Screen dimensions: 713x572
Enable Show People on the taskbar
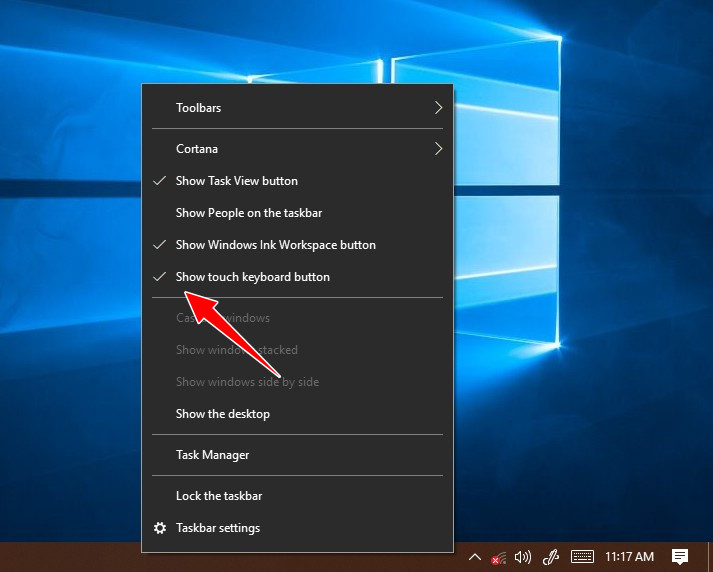(248, 213)
